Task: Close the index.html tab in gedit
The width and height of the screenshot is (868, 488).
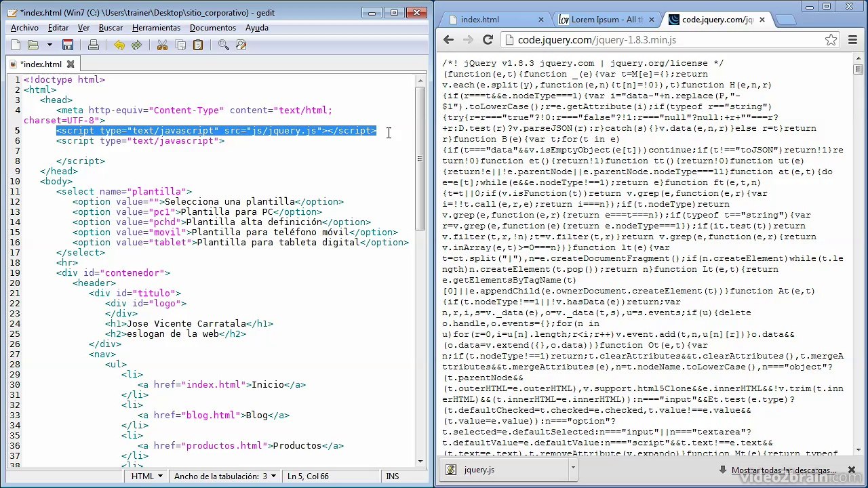Action: point(70,64)
